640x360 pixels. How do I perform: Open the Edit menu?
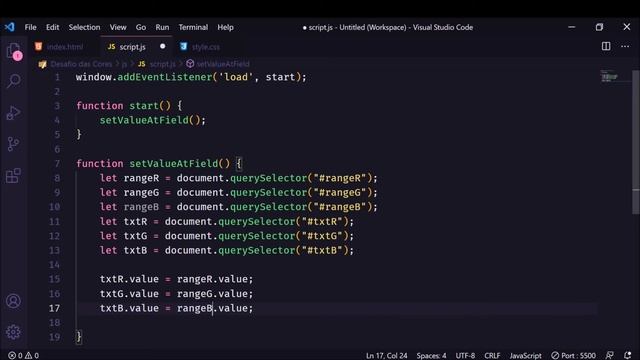pos(52,27)
